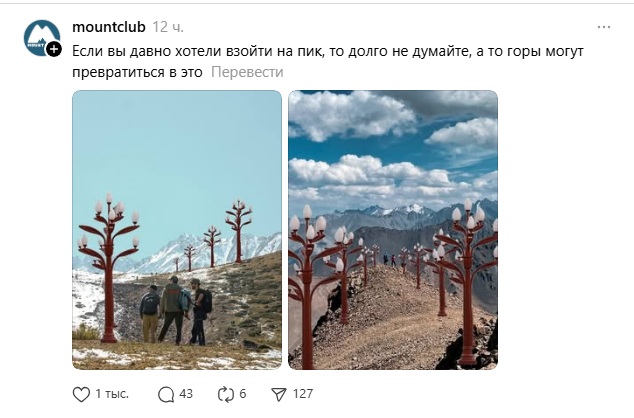View the 6 reposts count
Viewport: 634px width, 418px height.
click(x=243, y=394)
